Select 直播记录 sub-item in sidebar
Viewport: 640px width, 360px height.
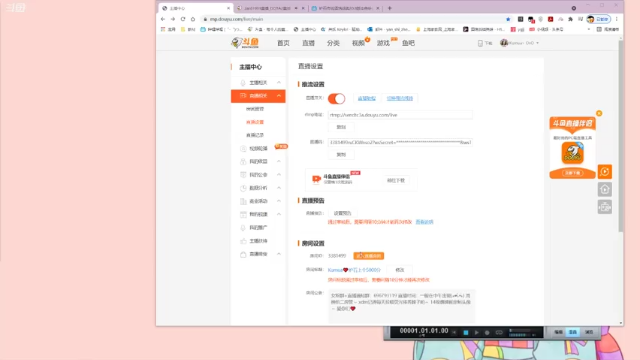(x=255, y=135)
